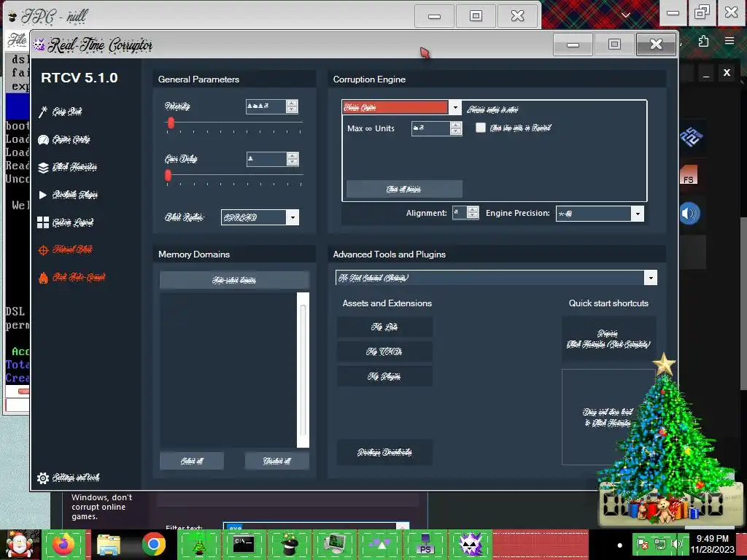Decrease Alignment with the down arrow
The height and width of the screenshot is (560, 747).
pyautogui.click(x=473, y=216)
